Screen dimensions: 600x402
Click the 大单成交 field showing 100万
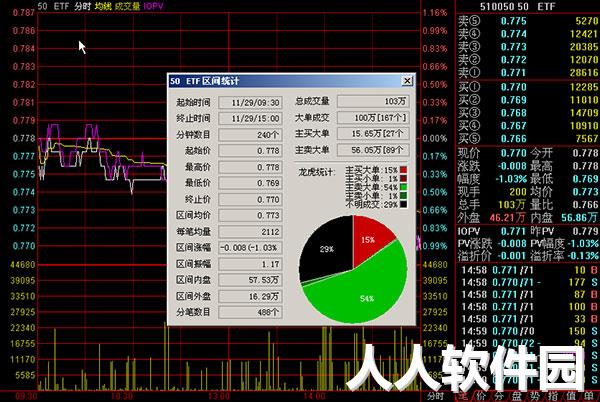tap(373, 118)
